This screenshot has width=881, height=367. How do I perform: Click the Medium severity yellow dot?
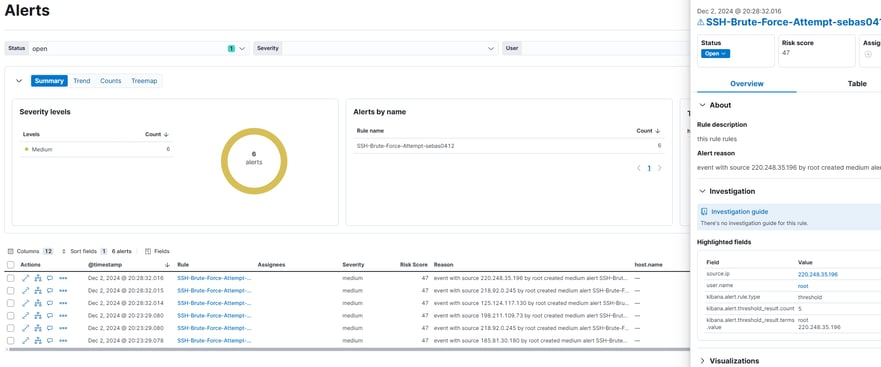click(26, 149)
